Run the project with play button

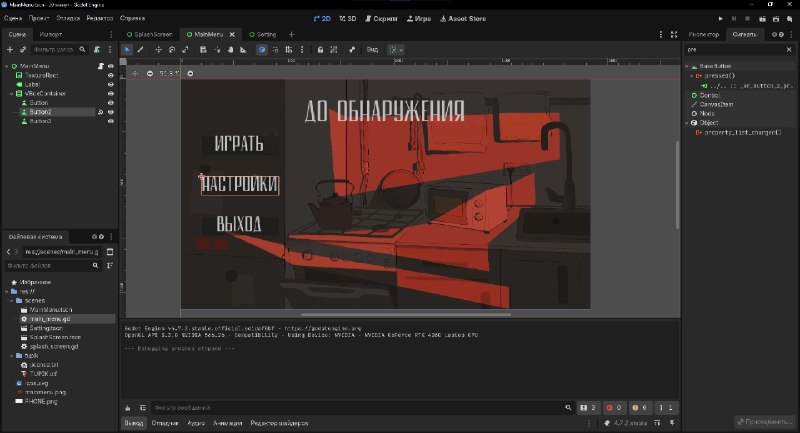[x=720, y=18]
